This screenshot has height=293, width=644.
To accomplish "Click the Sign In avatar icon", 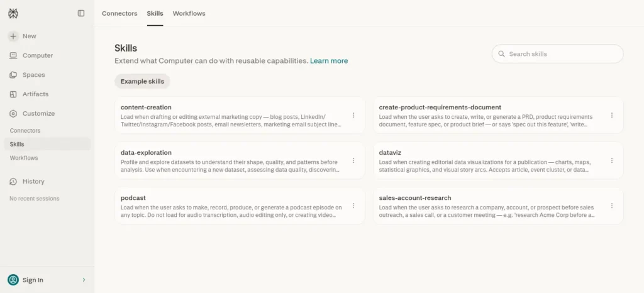I will pos(13,280).
